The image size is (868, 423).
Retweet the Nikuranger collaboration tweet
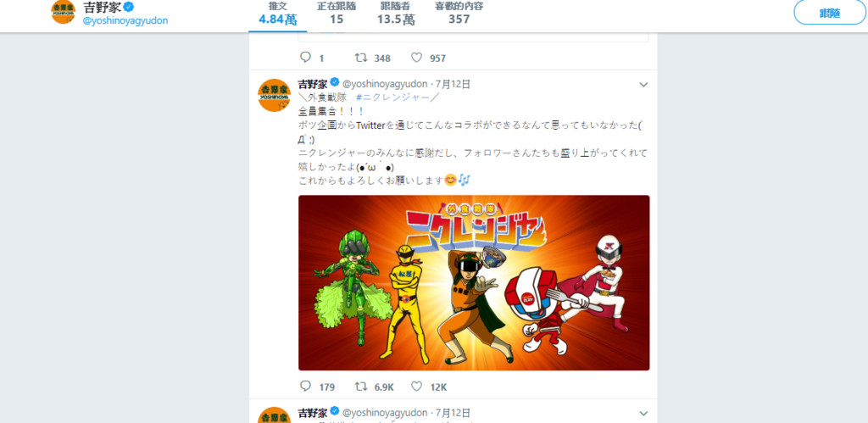(360, 387)
